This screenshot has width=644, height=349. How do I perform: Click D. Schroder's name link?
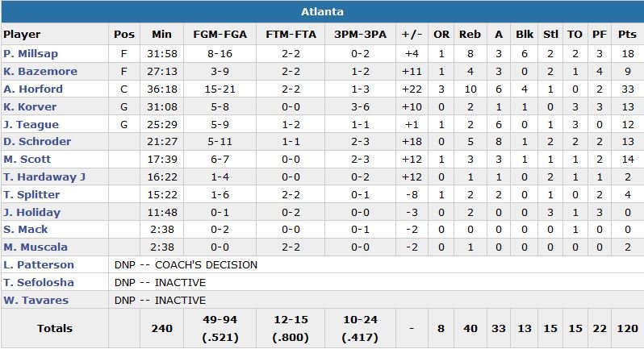point(36,142)
